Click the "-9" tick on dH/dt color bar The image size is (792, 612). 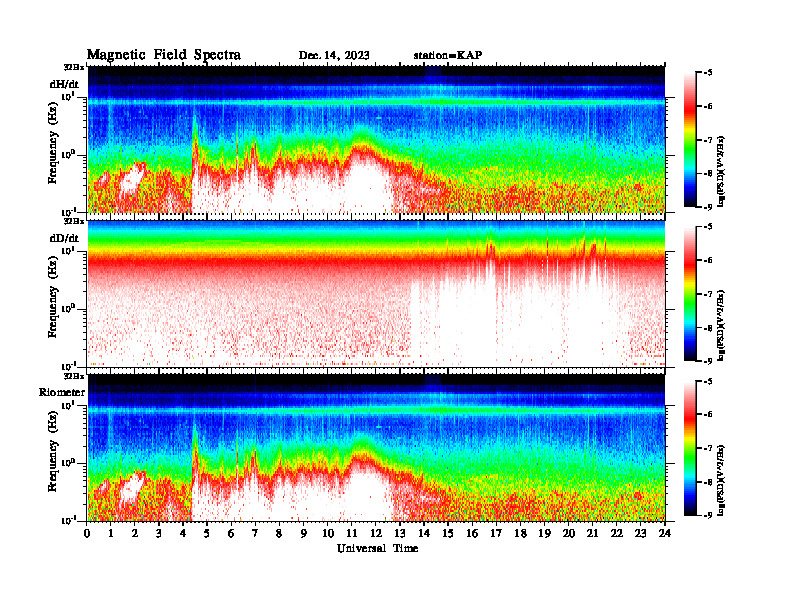pos(708,207)
